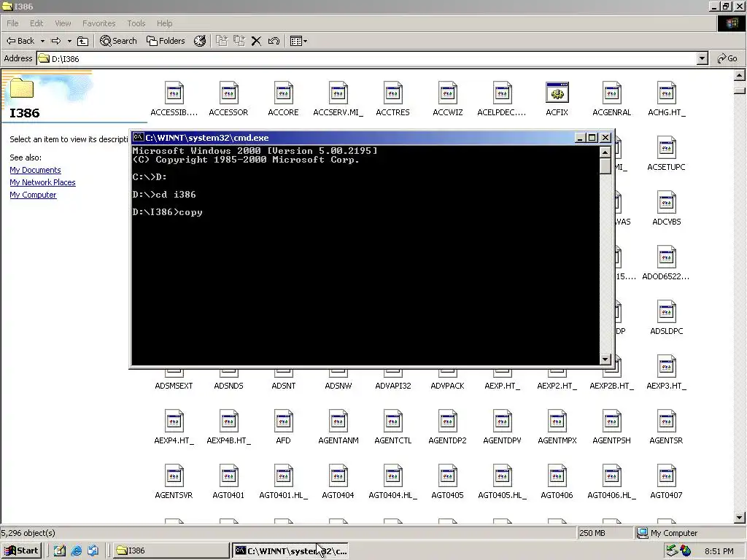Open the Forward history dropdown arrow
This screenshot has height=560, width=747.
[69, 41]
